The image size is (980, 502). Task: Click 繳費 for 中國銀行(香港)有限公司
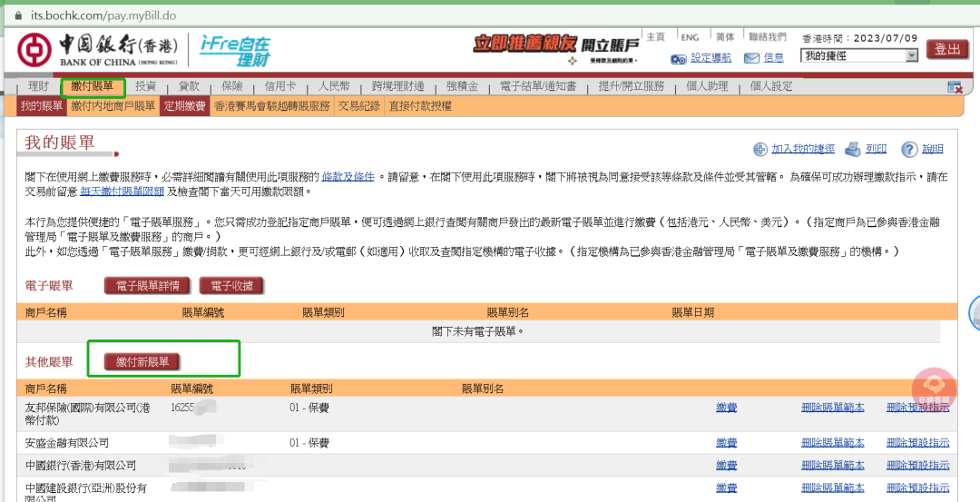tap(726, 465)
